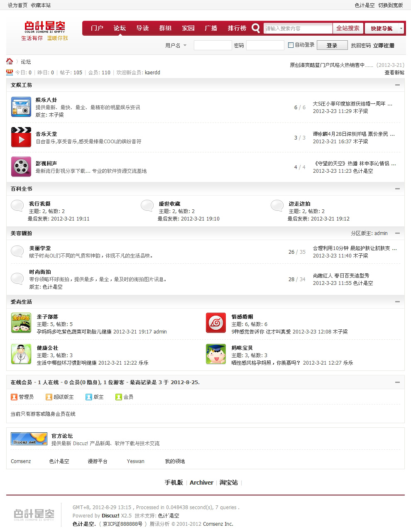Click the 边走边拍 speech bubble icon
Screen dimensions: 411x532
click(277, 206)
